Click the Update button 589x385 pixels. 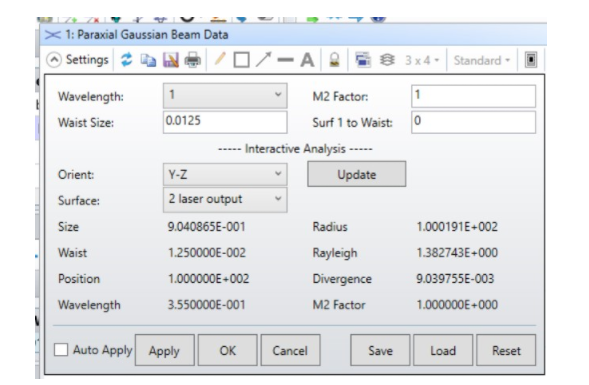click(x=356, y=174)
